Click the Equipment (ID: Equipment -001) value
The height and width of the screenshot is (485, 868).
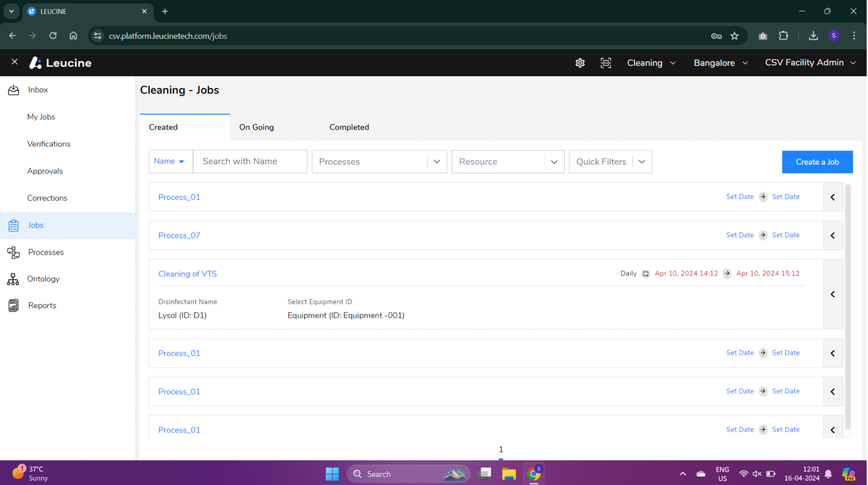346,315
